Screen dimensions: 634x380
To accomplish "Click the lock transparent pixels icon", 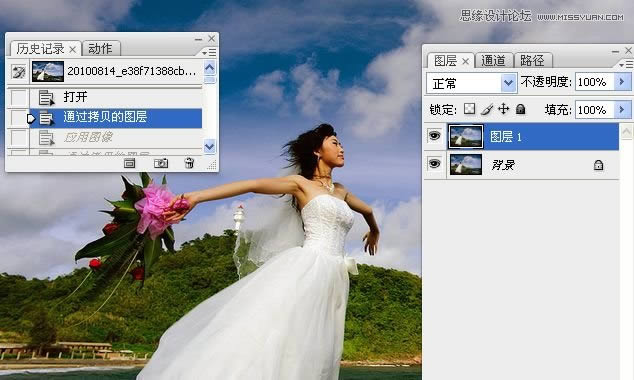I will [469, 109].
